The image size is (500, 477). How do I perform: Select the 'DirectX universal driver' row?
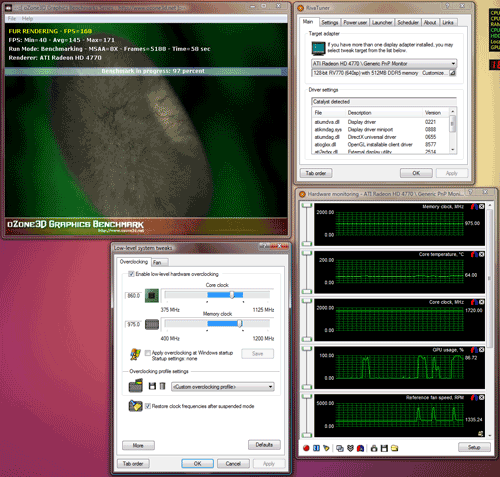pyautogui.click(x=380, y=137)
